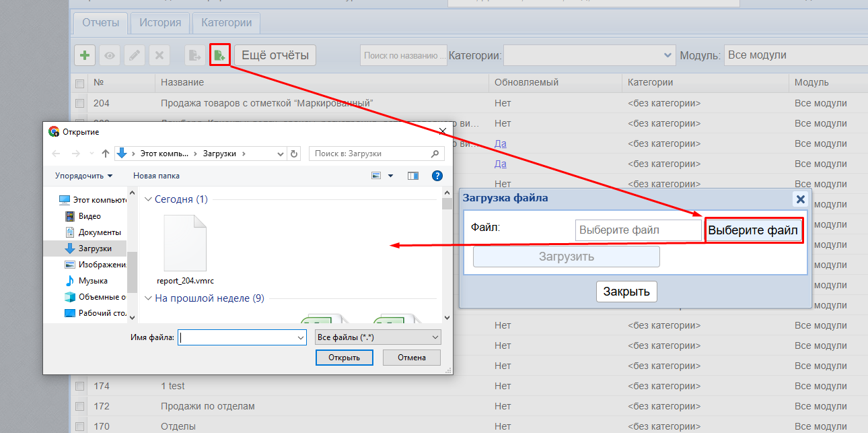The height and width of the screenshot is (433, 868).
Task: Click the export report file icon
Action: pos(195,55)
